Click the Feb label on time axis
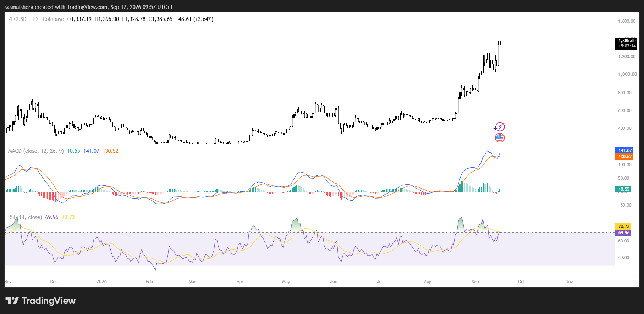The height and width of the screenshot is (314, 644). [x=149, y=282]
